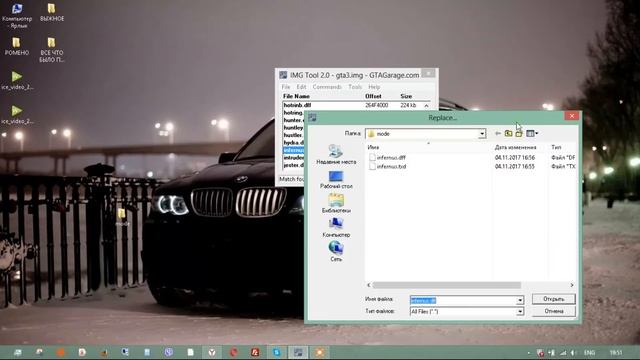Switch to IMG Tool taskbar button
The width and height of the screenshot is (640, 360).
coord(298,352)
